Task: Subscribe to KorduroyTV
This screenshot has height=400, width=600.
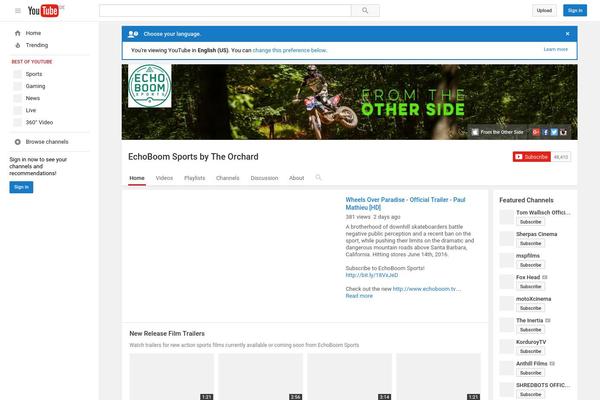Action: [x=530, y=351]
